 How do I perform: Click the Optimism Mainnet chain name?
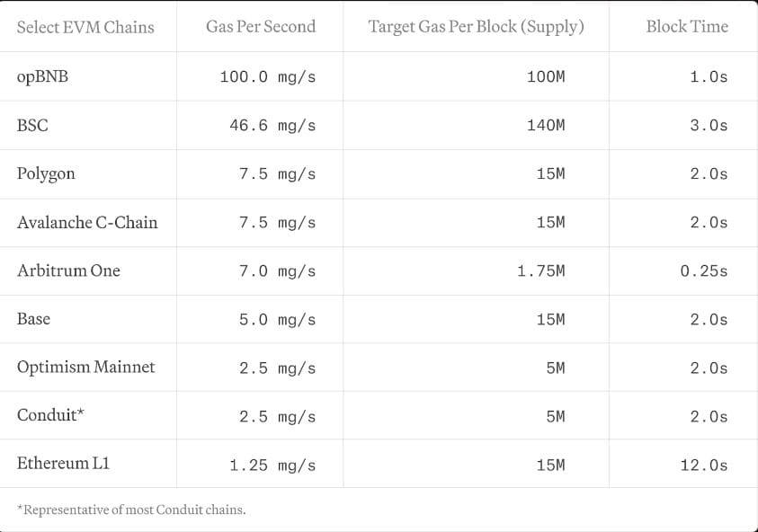coord(85,368)
